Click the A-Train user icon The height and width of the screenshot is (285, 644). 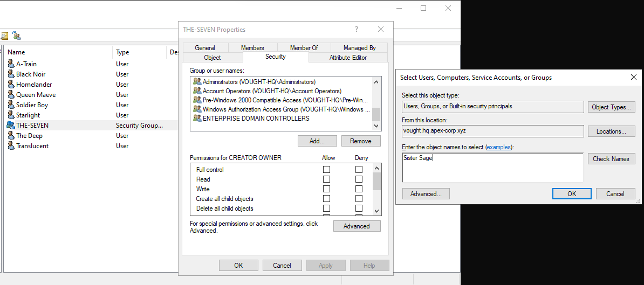(11, 64)
